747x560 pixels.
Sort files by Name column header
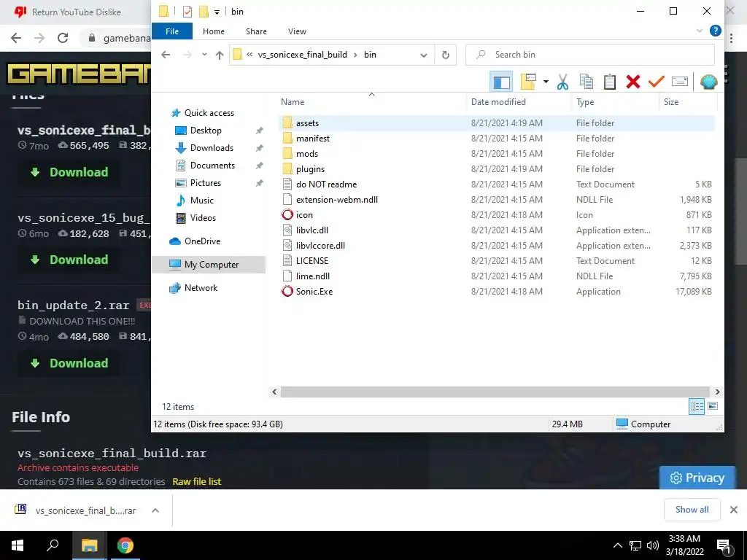click(x=292, y=102)
